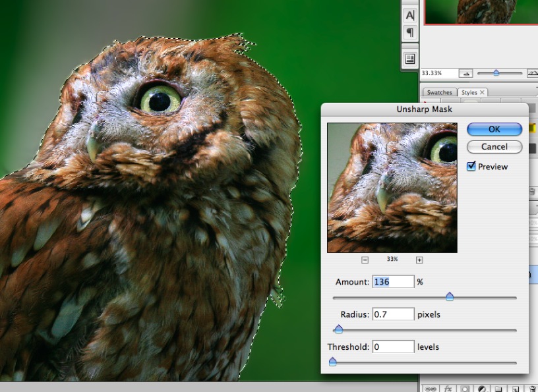The width and height of the screenshot is (538, 392).
Task: Open the Character panel icon
Action: 410,15
